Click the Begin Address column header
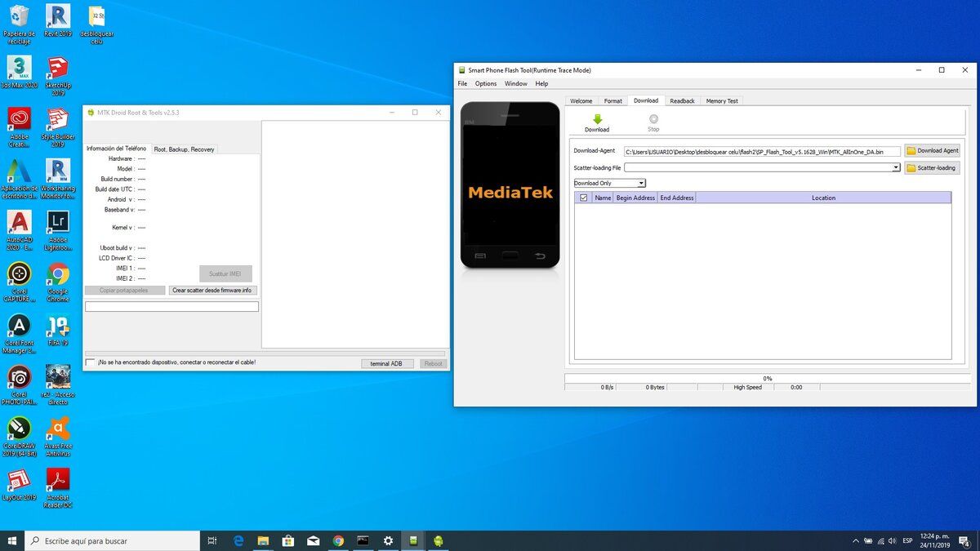Image resolution: width=980 pixels, height=551 pixels. tap(635, 198)
